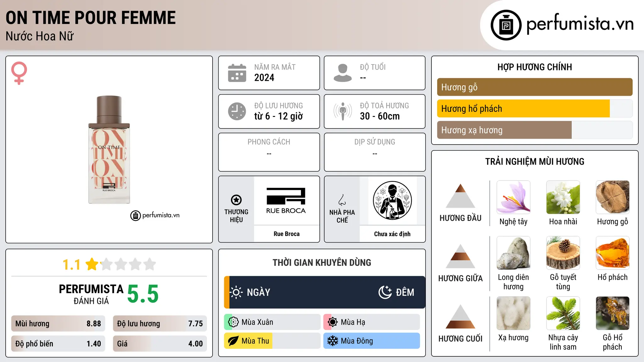The image size is (644, 362).
Task: Click the Thời gian khuyên dùng heading
Action: tap(322, 262)
